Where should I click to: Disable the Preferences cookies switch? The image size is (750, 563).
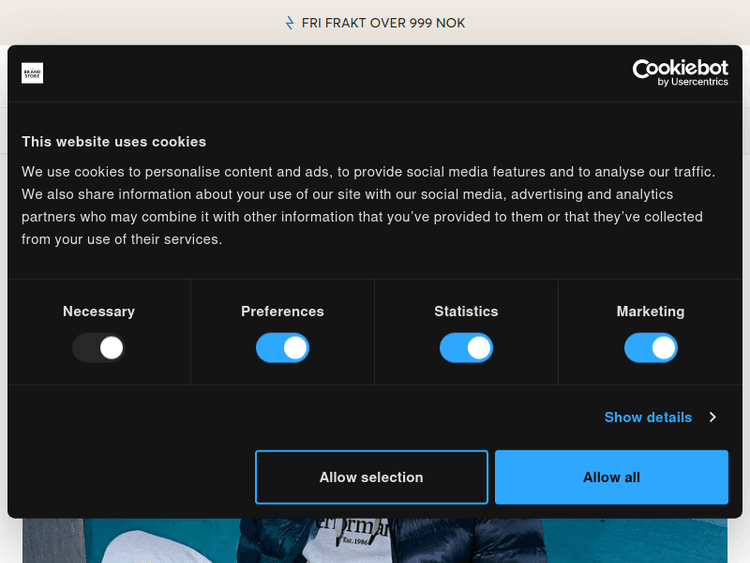point(282,348)
